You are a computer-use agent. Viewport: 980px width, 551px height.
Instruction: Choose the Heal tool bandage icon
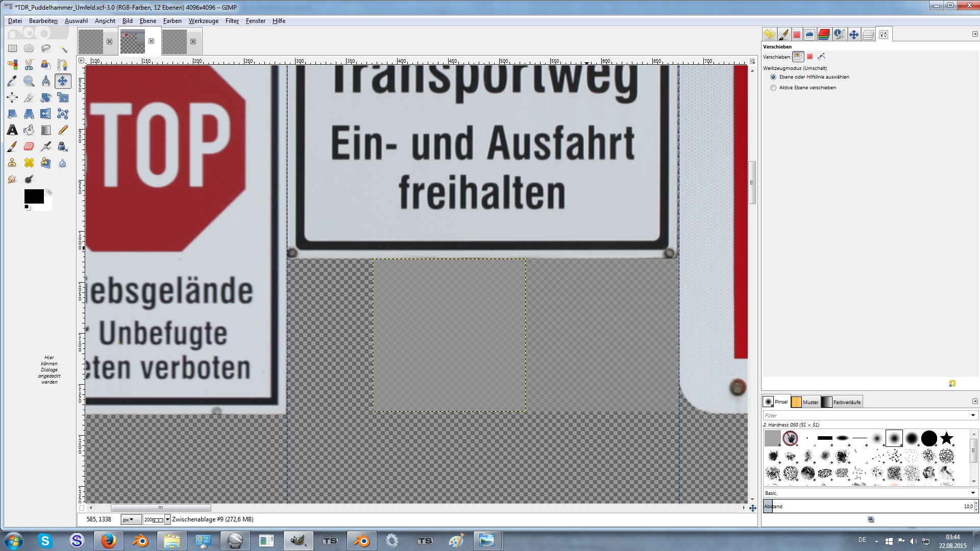(x=29, y=163)
